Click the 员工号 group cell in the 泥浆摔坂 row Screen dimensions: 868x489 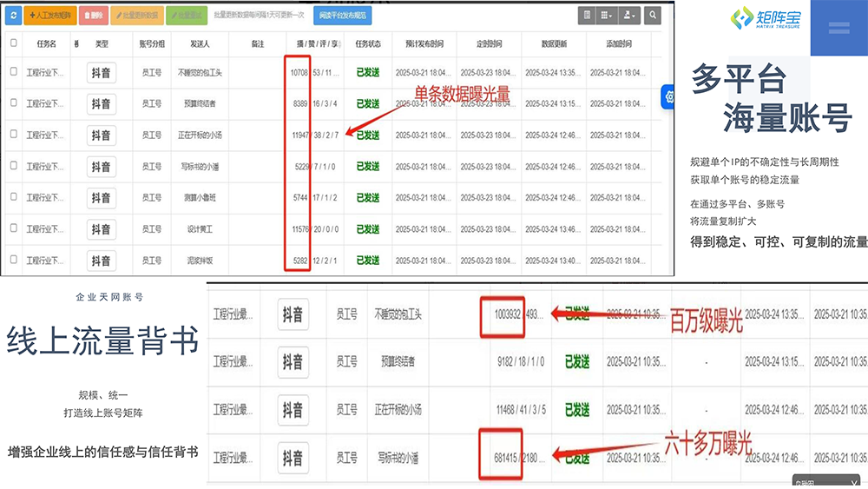152,261
